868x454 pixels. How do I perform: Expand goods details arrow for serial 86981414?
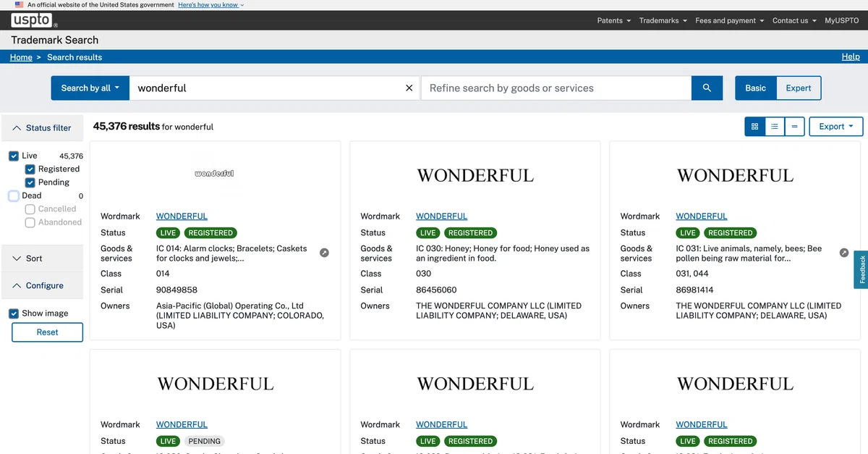tap(844, 253)
